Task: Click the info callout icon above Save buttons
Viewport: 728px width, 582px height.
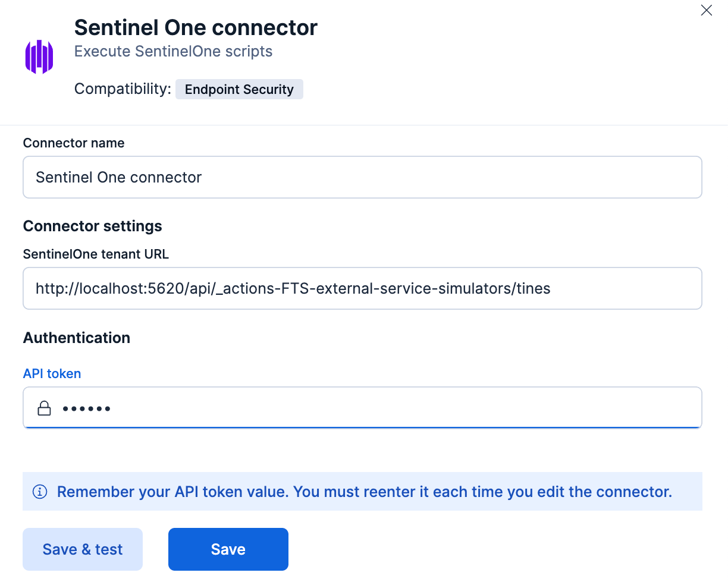Action: point(40,492)
